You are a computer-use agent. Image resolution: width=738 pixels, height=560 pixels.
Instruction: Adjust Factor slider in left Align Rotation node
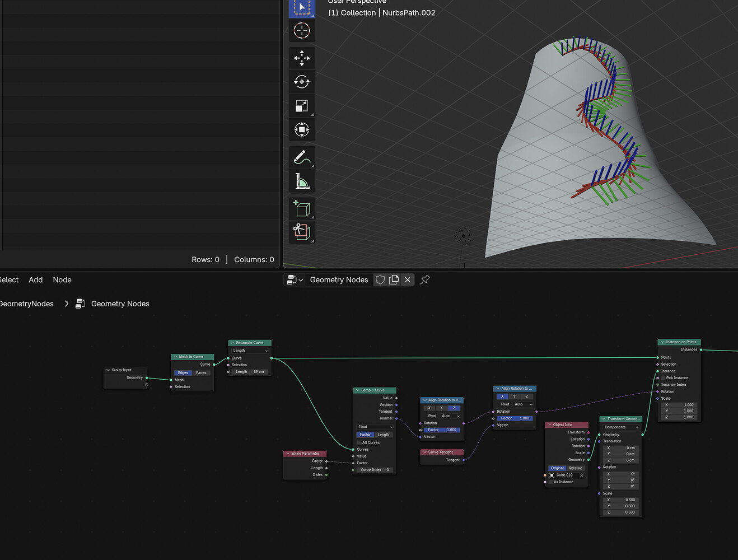(x=442, y=430)
